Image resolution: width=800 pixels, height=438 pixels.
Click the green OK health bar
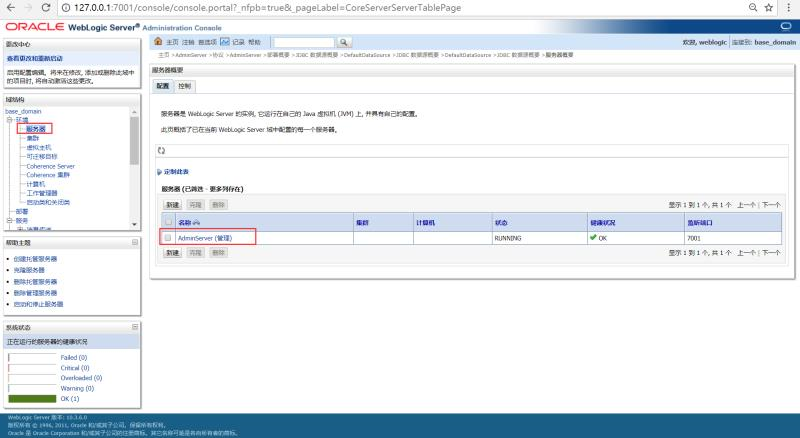[x=32, y=399]
